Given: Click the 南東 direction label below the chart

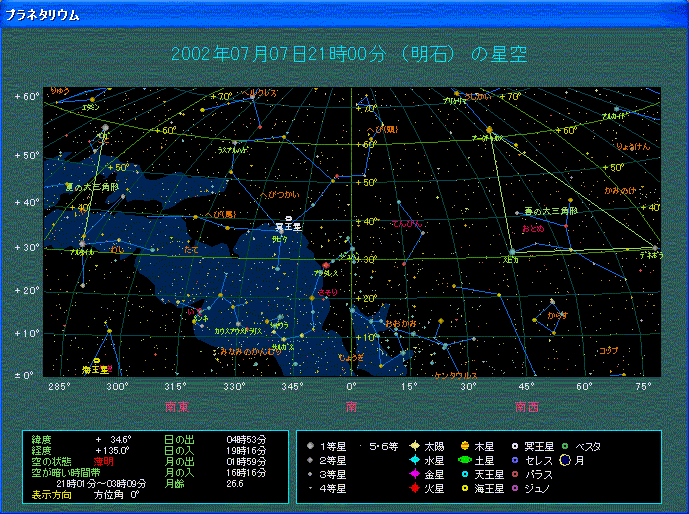Looking at the screenshot, I should 177,406.
